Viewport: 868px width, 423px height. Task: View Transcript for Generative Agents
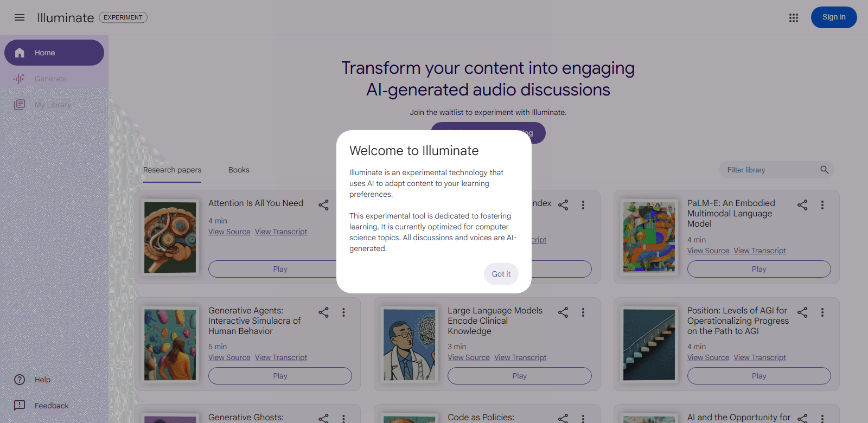281,357
